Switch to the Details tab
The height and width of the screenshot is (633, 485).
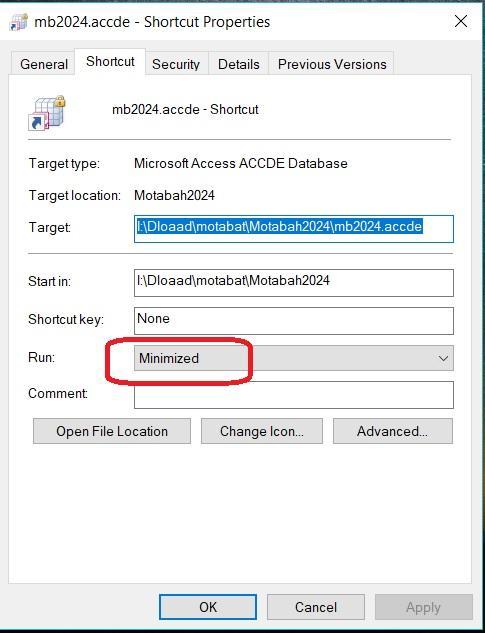238,64
